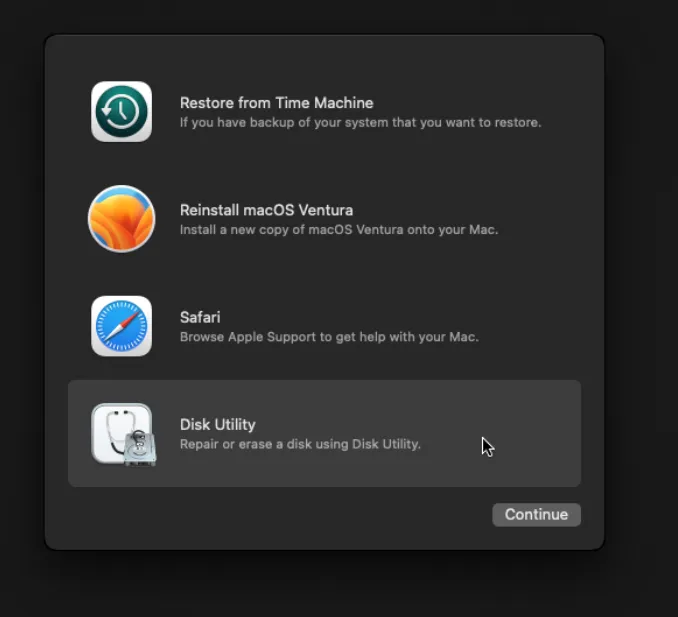
Task: Select the Disk Utility title
Action: tap(217, 425)
